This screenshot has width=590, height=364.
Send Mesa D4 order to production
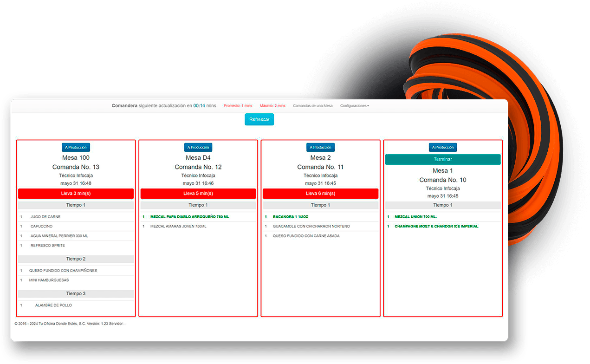[x=198, y=147]
